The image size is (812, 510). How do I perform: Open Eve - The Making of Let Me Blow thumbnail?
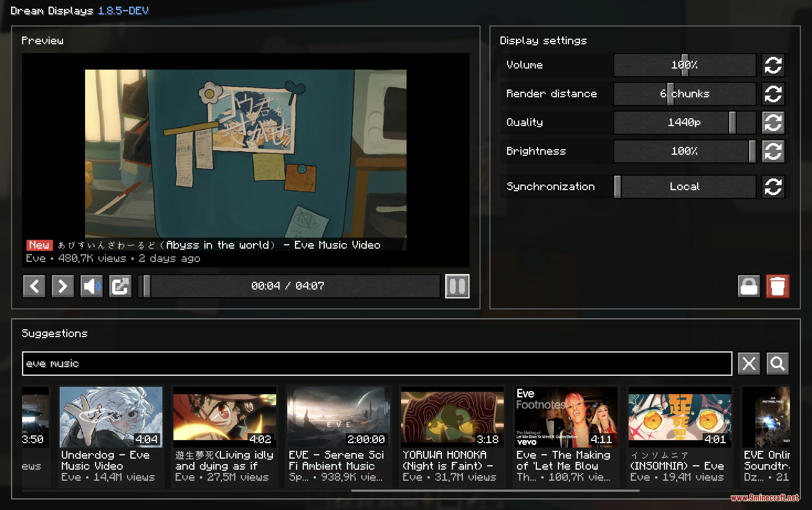[x=566, y=417]
